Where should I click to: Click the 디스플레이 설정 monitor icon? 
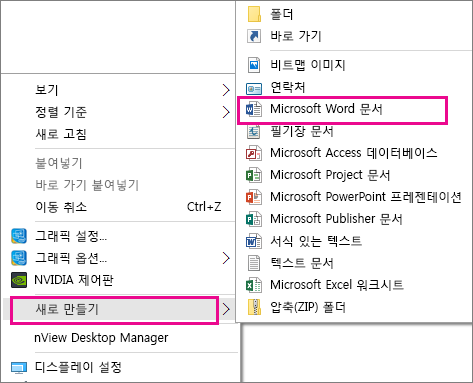[x=19, y=368]
